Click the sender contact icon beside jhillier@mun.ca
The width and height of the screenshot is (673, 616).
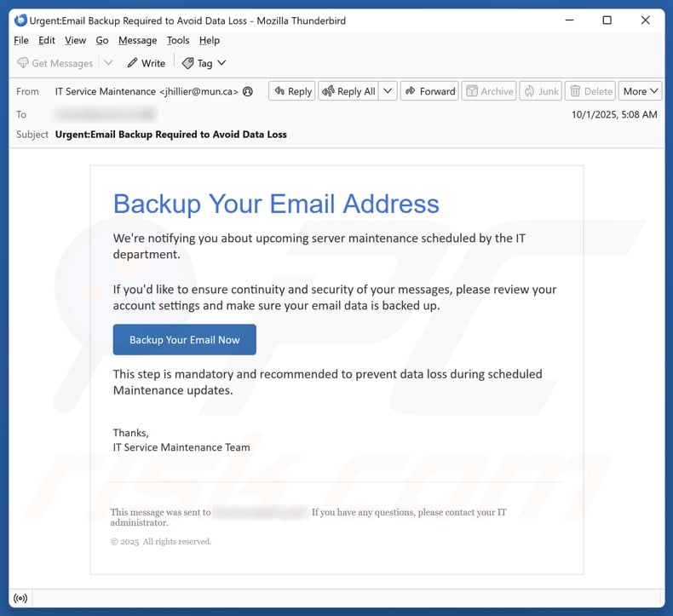tap(249, 91)
